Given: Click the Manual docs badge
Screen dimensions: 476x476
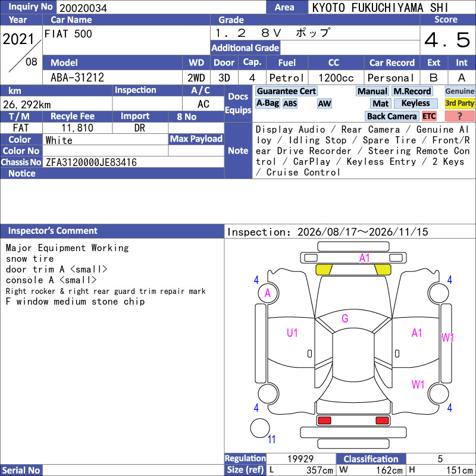Looking at the screenshot, I should (x=372, y=91).
